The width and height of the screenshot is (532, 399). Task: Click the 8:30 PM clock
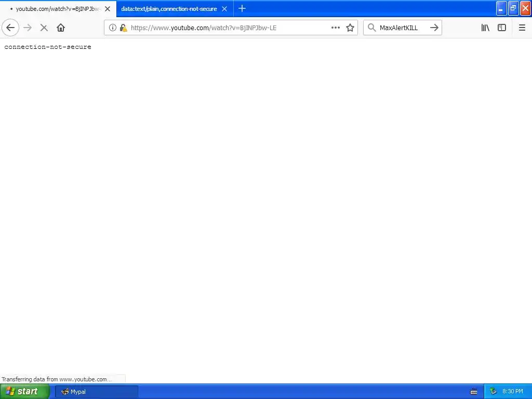(x=513, y=392)
